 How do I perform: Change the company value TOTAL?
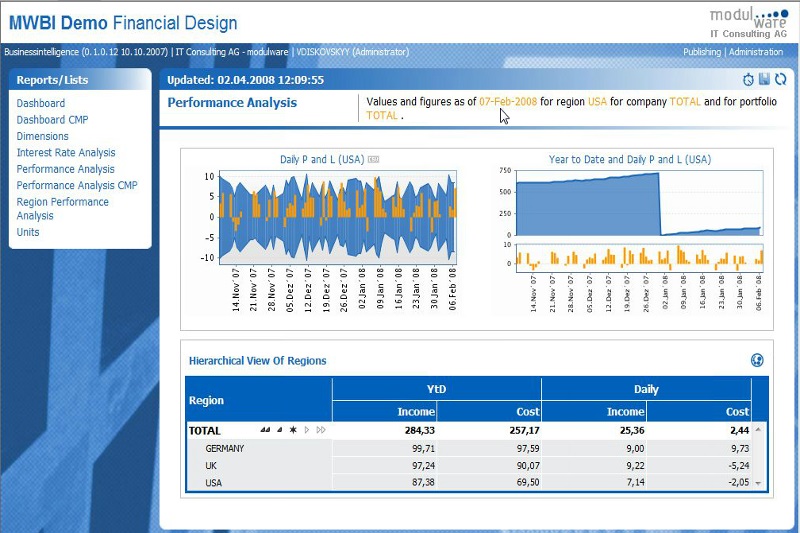[685, 101]
